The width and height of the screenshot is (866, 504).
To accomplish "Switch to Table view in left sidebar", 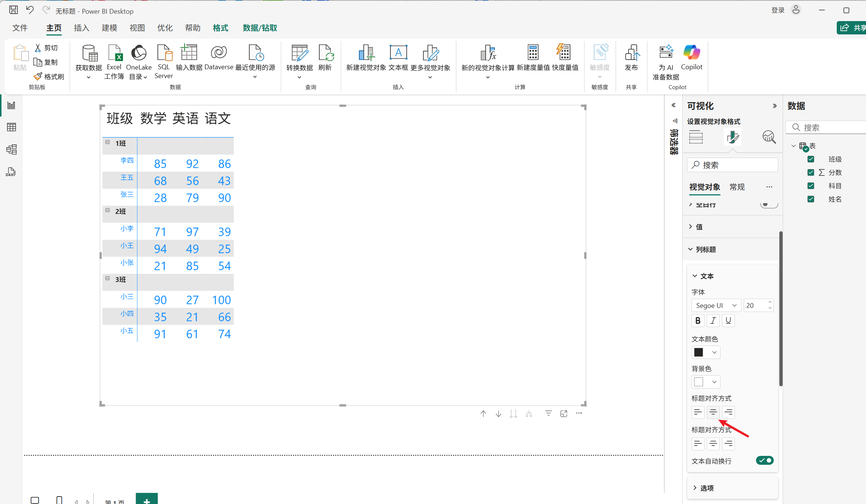I will [11, 127].
